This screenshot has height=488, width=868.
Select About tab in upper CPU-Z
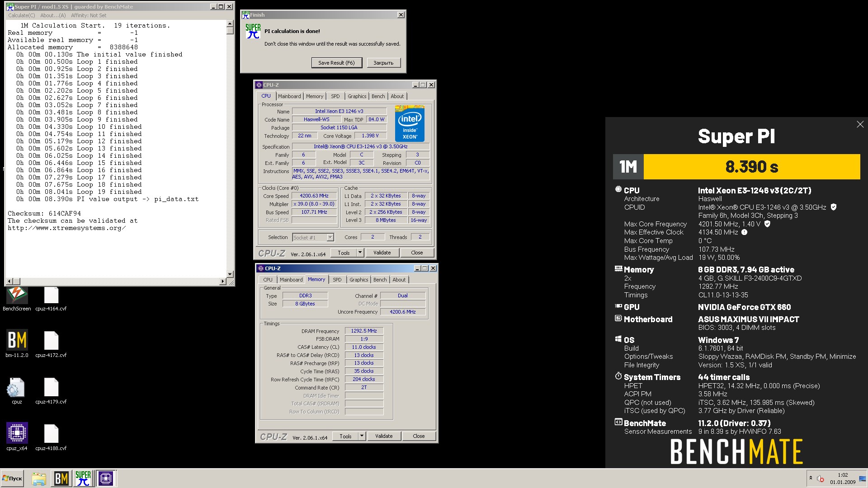pyautogui.click(x=397, y=96)
